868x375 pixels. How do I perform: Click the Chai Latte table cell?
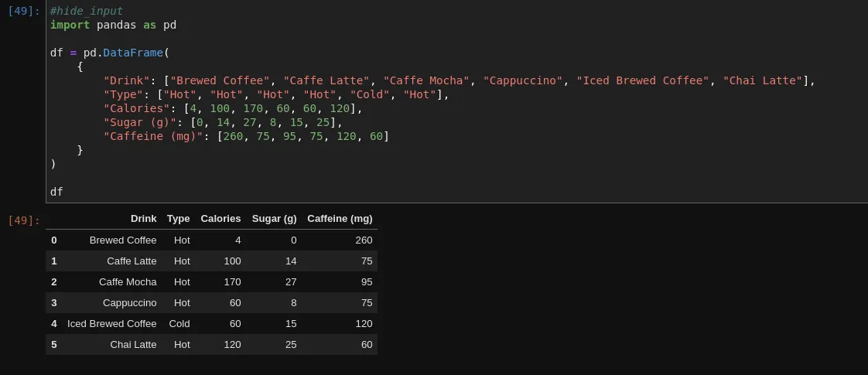tap(133, 345)
